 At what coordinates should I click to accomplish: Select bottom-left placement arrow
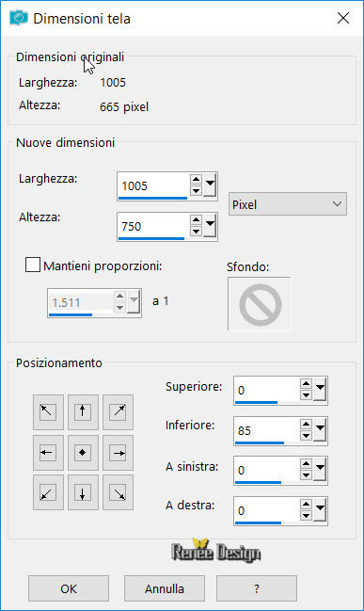pos(48,492)
